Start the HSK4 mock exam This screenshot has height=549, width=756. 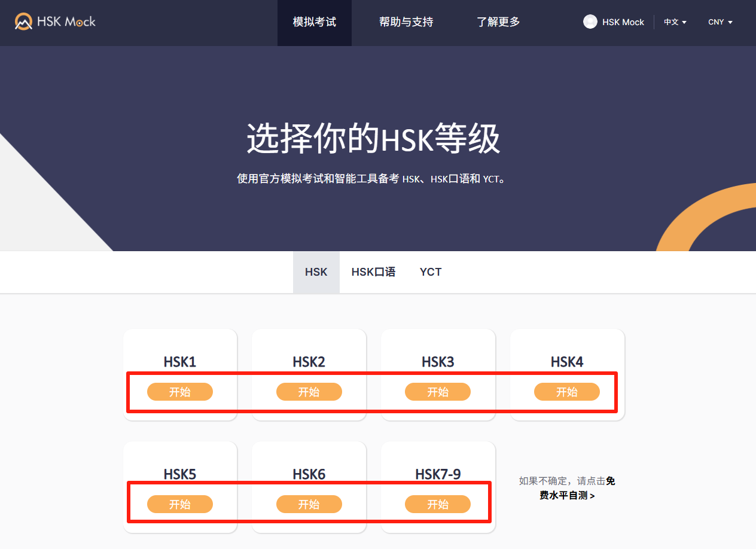(567, 392)
